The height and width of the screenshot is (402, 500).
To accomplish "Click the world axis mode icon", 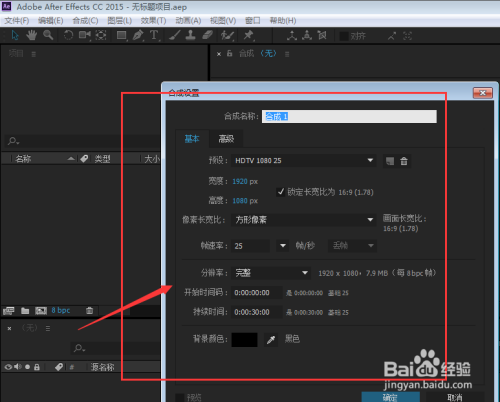I will [x=307, y=35].
